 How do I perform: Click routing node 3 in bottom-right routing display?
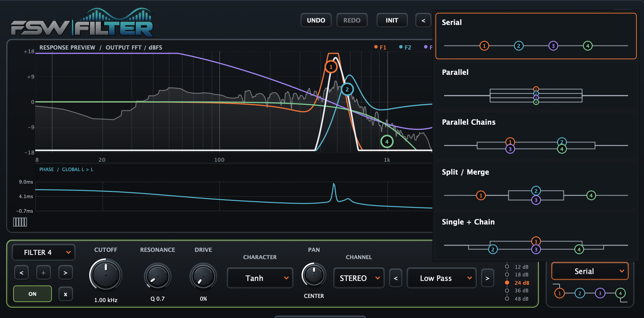click(x=600, y=293)
